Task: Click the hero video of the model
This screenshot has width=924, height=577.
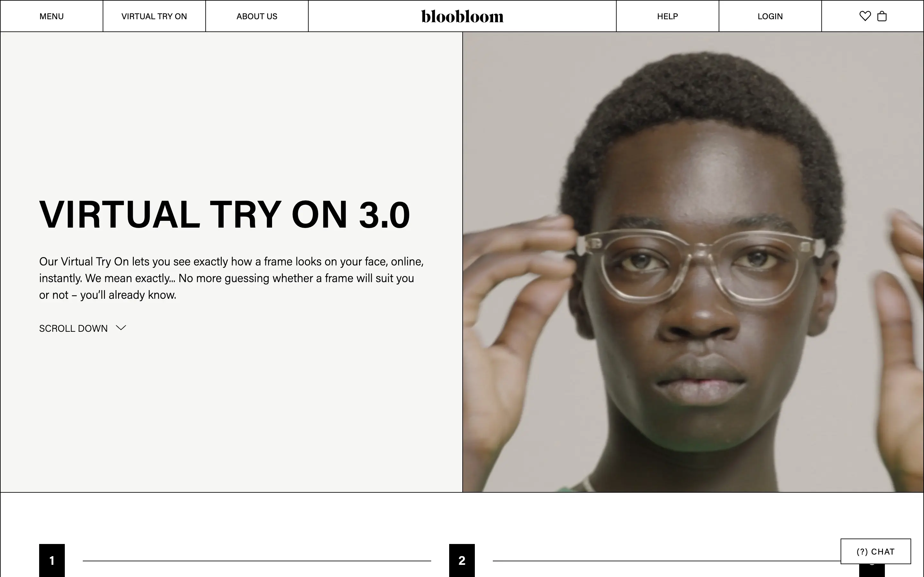Action: click(x=693, y=262)
